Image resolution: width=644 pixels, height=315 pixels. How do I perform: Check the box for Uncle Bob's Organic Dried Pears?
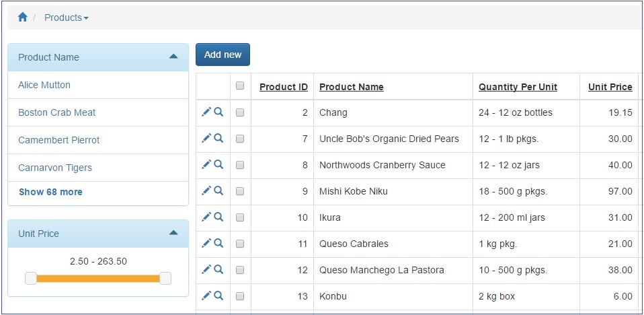click(x=239, y=139)
